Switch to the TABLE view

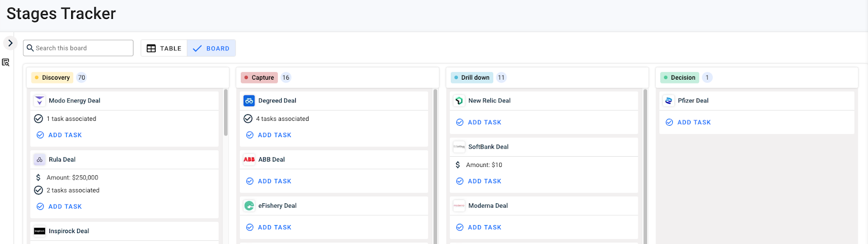(x=164, y=48)
